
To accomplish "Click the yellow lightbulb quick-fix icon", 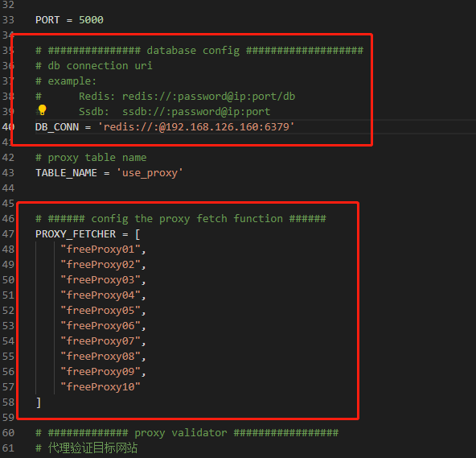I will (42, 109).
